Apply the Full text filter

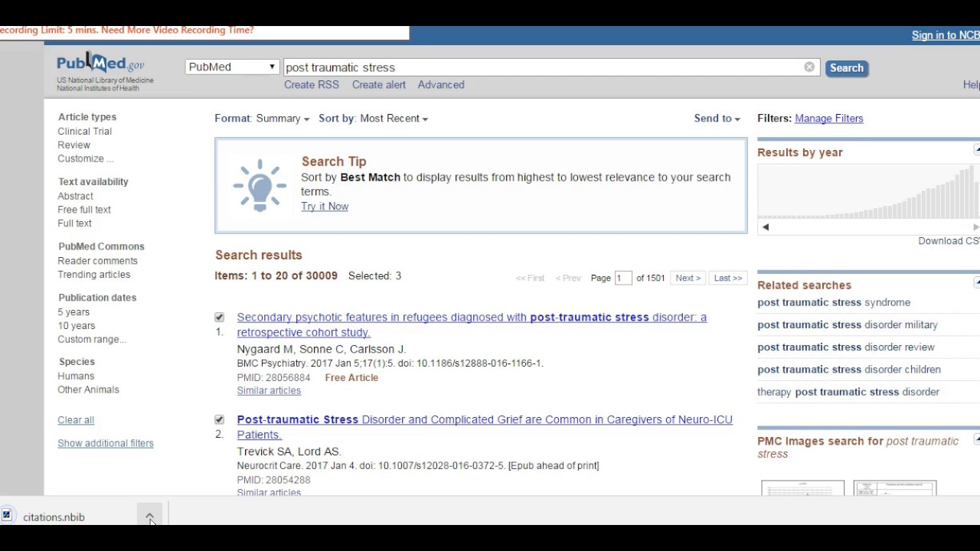point(74,223)
